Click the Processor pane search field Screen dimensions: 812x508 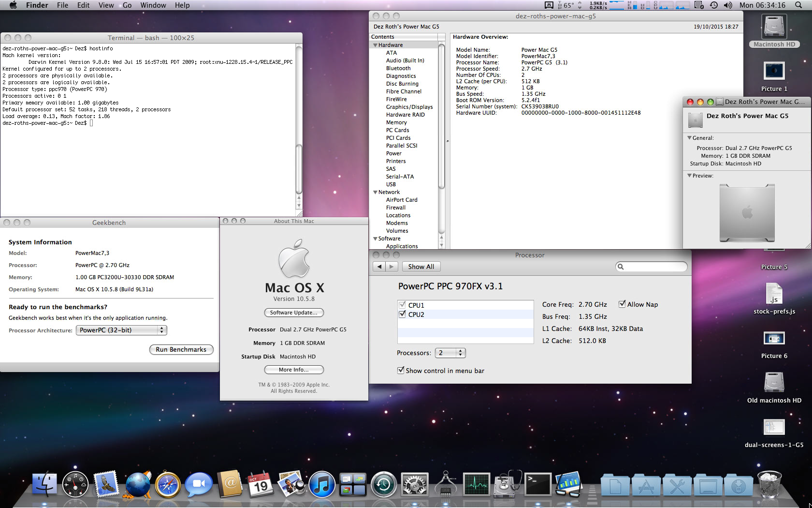click(x=651, y=267)
